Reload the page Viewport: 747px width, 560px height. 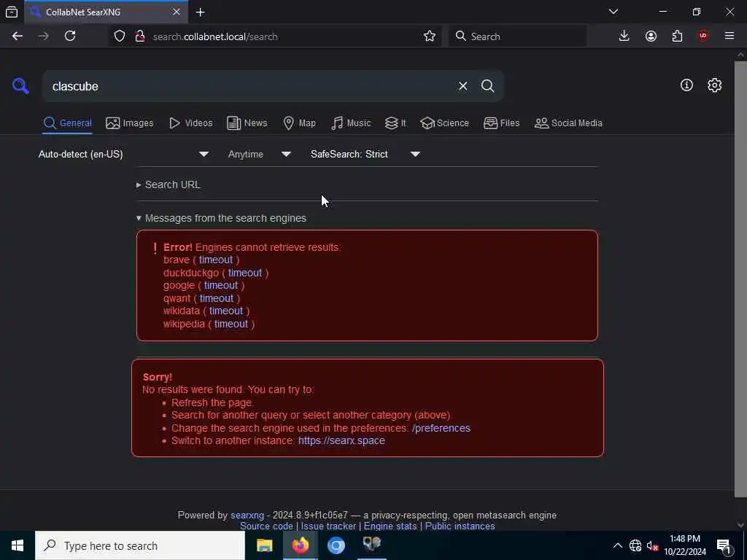coord(70,36)
